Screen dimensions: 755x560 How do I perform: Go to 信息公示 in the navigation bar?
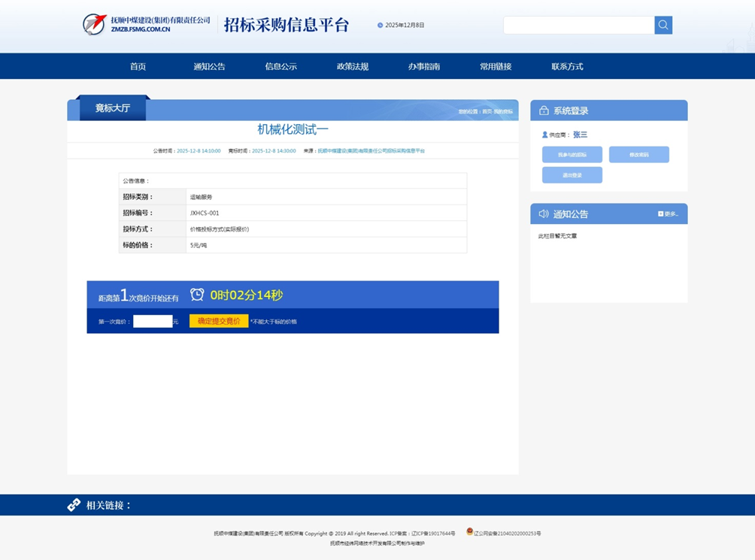[281, 66]
